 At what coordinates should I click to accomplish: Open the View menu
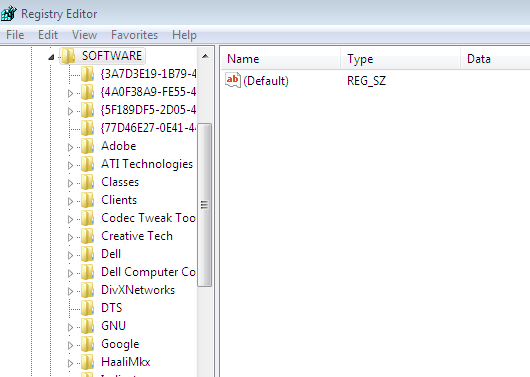85,35
